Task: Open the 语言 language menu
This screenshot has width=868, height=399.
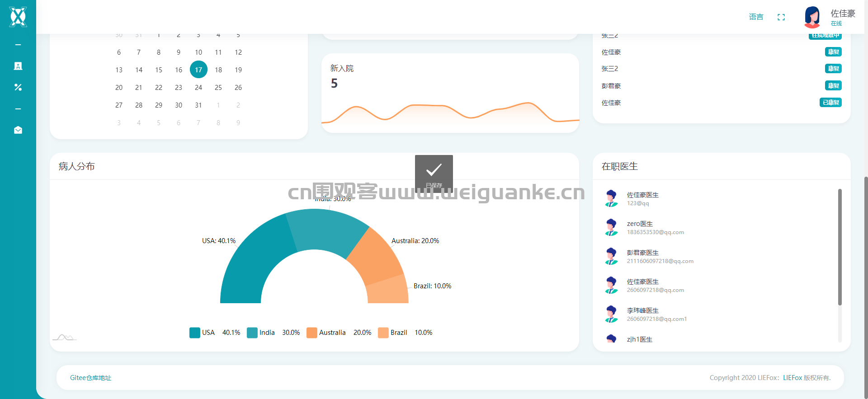Action: (x=756, y=17)
